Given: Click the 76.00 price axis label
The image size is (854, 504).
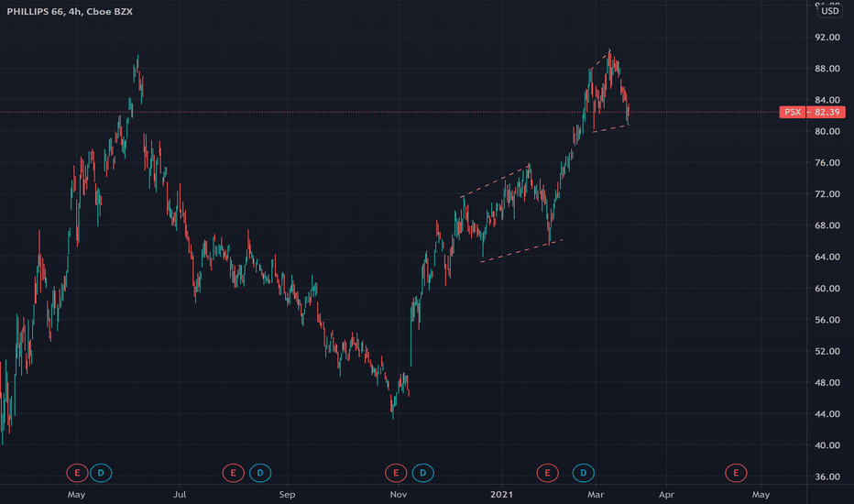Looking at the screenshot, I should pyautogui.click(x=827, y=163).
